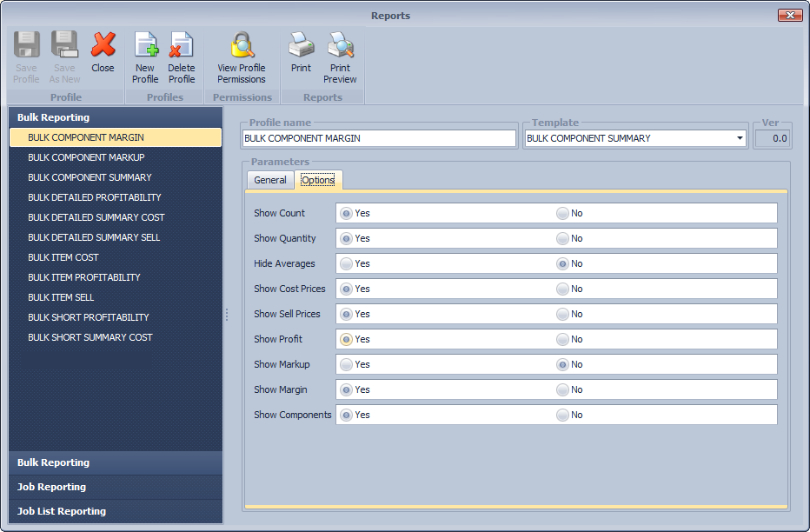Click the sidebar splitter handle
The width and height of the screenshot is (810, 532).
click(x=227, y=315)
